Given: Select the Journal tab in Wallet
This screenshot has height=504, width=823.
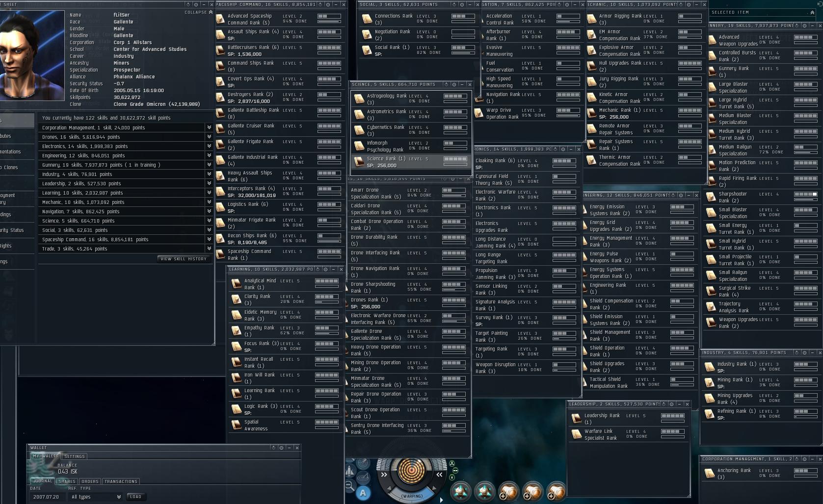Looking at the screenshot, I should click(43, 481).
